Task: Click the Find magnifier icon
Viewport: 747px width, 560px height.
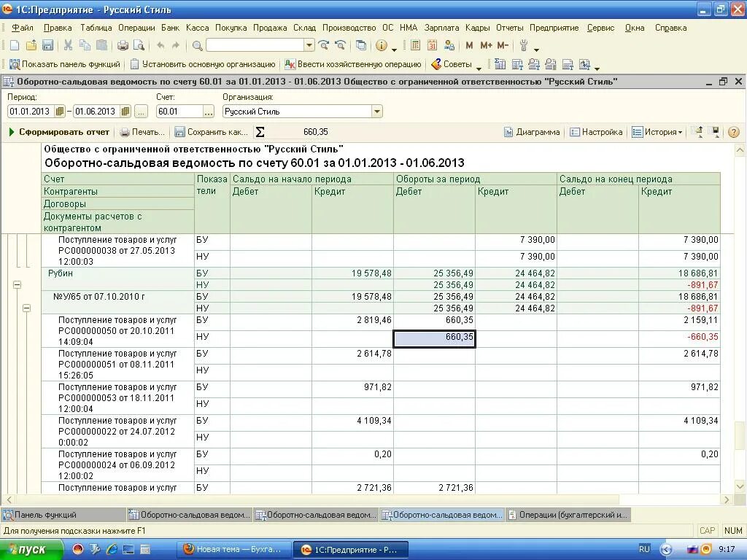Action: (197, 45)
